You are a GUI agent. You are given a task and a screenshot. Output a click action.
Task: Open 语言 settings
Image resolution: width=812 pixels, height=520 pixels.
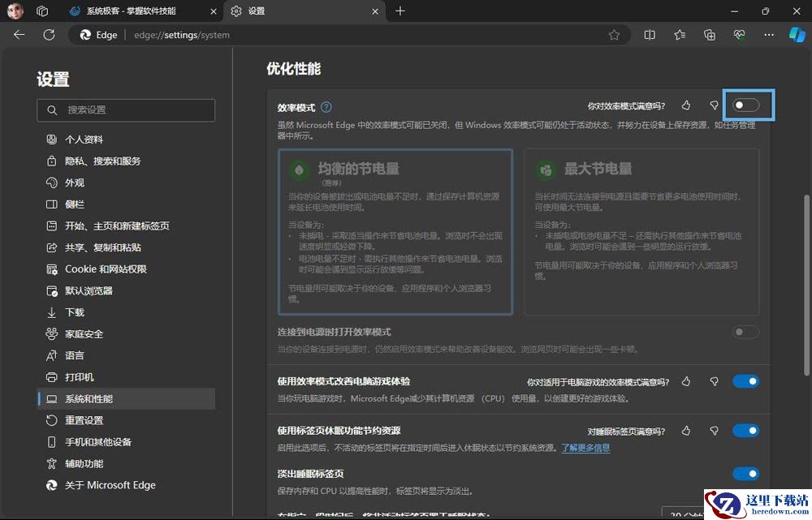coord(126,355)
